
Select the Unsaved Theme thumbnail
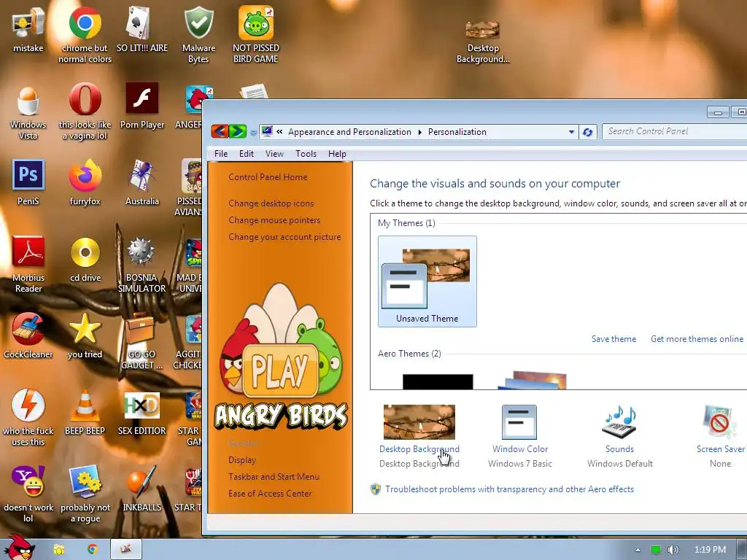click(x=427, y=281)
